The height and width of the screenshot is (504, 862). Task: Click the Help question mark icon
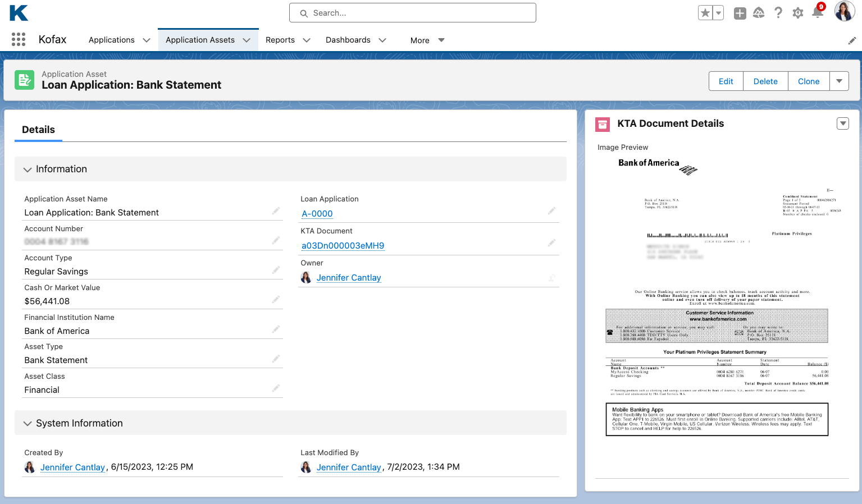pos(778,13)
